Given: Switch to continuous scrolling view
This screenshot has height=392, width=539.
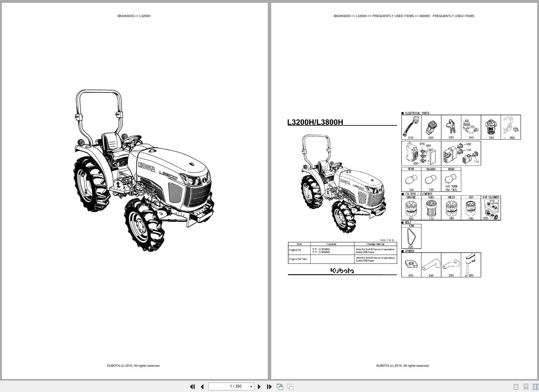Looking at the screenshot, I should coord(526,387).
